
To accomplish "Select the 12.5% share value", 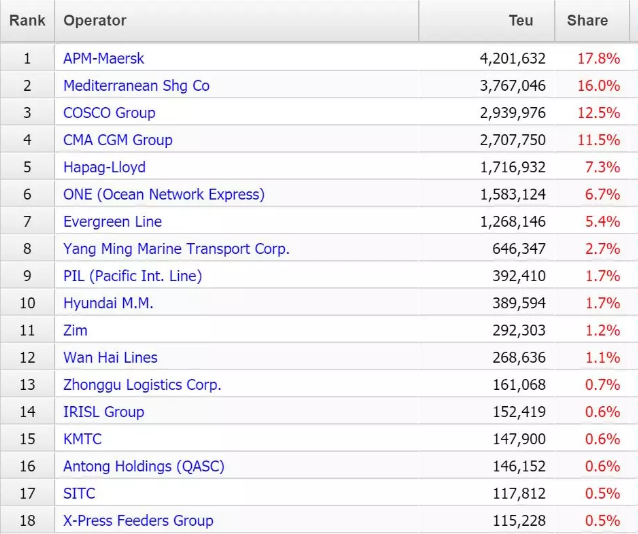I will 599,113.
